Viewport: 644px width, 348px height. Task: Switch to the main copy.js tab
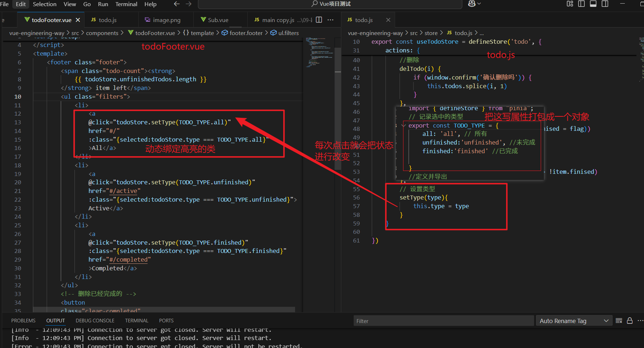278,20
